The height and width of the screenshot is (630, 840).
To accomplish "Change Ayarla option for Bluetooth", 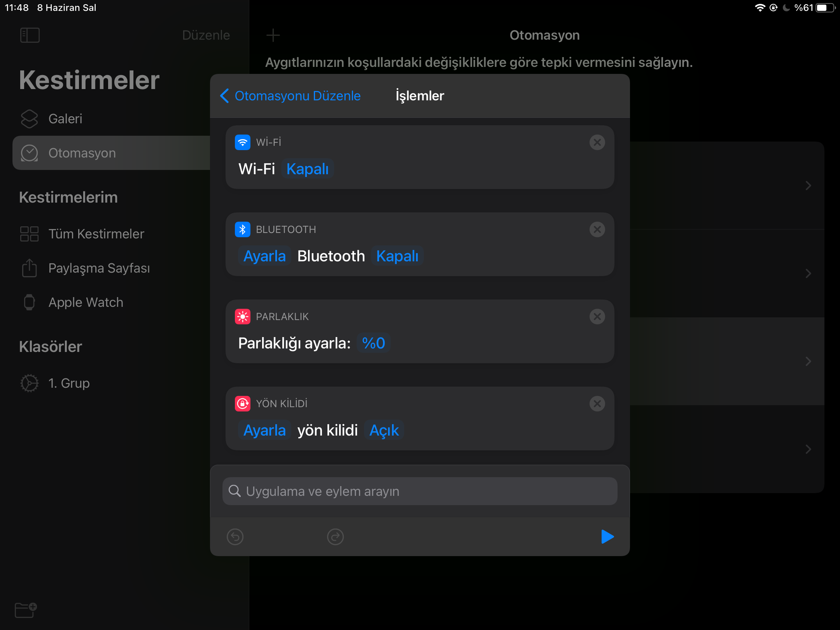I will tap(264, 256).
